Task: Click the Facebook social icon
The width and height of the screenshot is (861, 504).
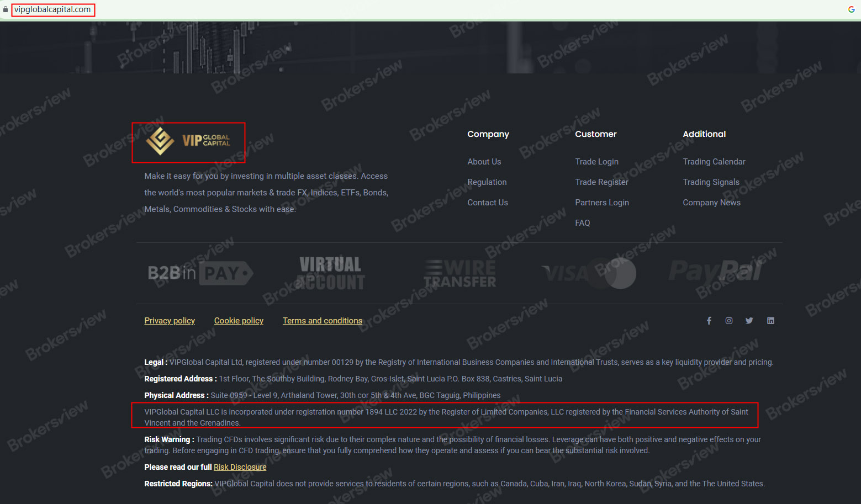Action: (709, 320)
